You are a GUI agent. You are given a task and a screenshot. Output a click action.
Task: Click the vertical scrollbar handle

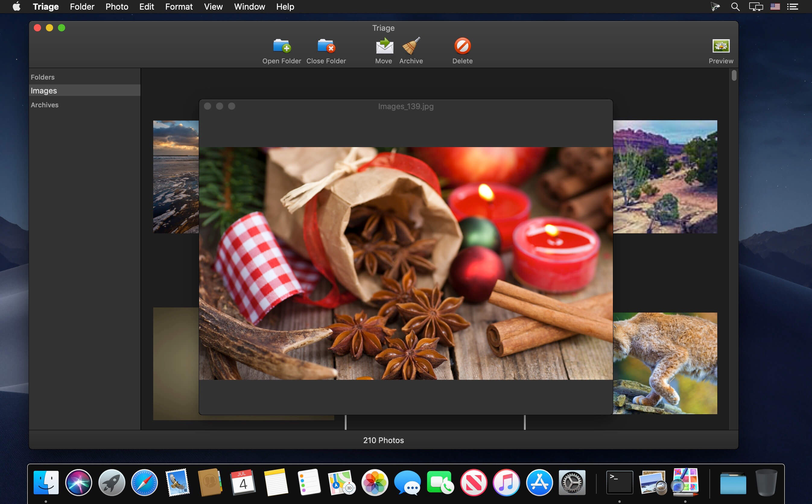pos(734,75)
